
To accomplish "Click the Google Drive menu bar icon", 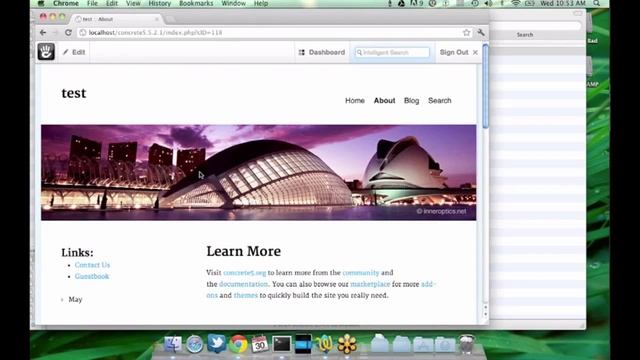I will tap(401, 3).
